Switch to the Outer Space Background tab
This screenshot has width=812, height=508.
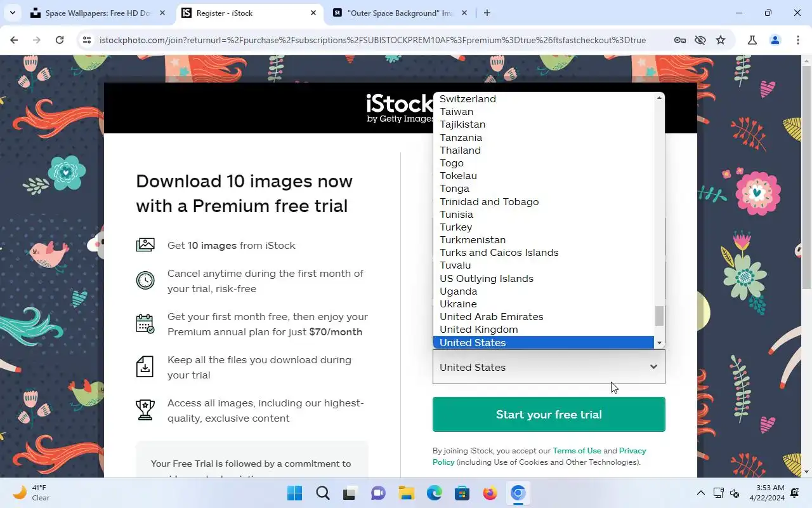[400, 13]
